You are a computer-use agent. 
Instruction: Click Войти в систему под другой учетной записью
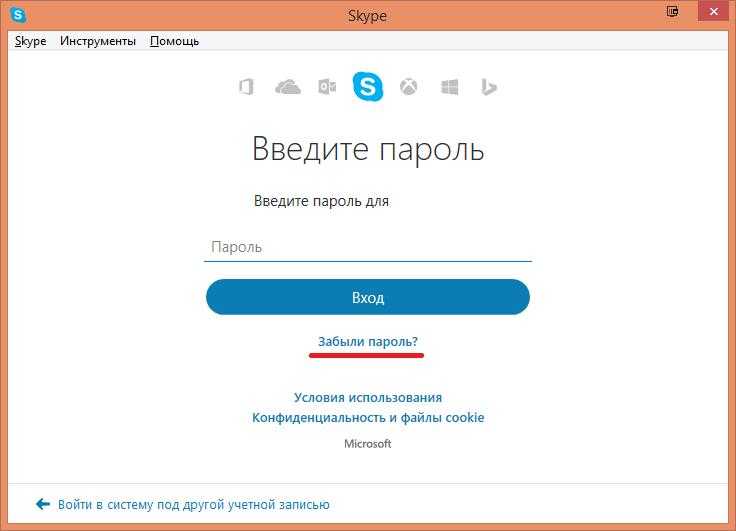tap(193, 504)
